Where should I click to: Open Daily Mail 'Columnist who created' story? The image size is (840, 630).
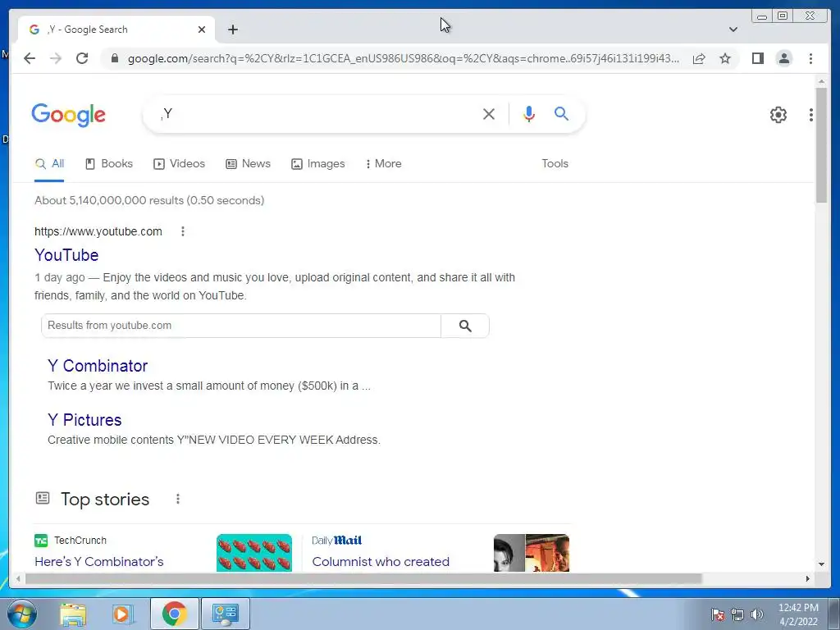coord(381,561)
